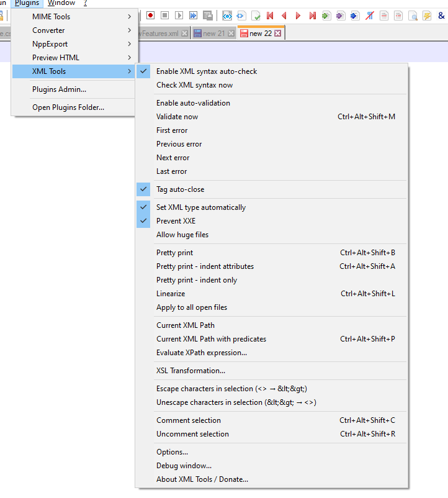Open the ? help menu
This screenshot has width=448, height=498.
pos(85,3)
